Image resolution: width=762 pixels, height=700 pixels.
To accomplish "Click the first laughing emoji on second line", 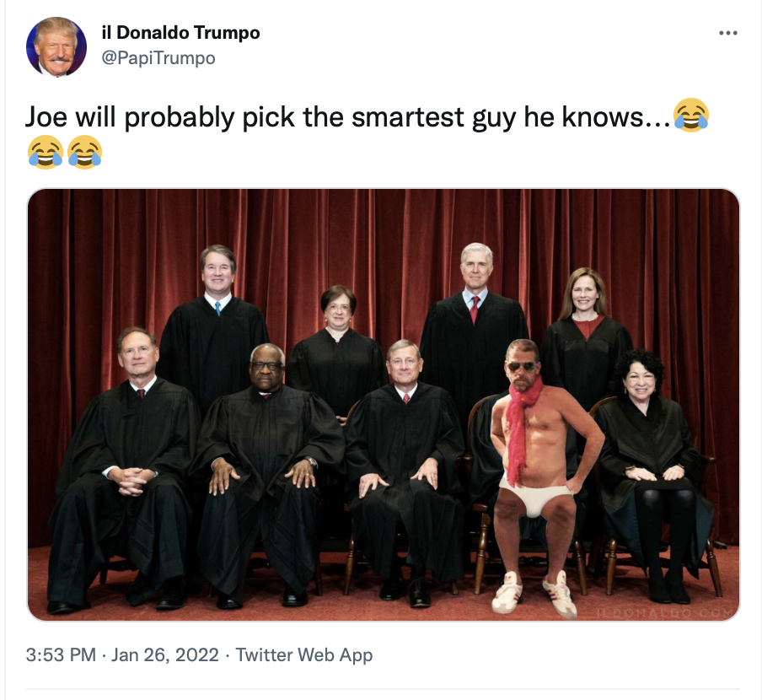I will [46, 152].
